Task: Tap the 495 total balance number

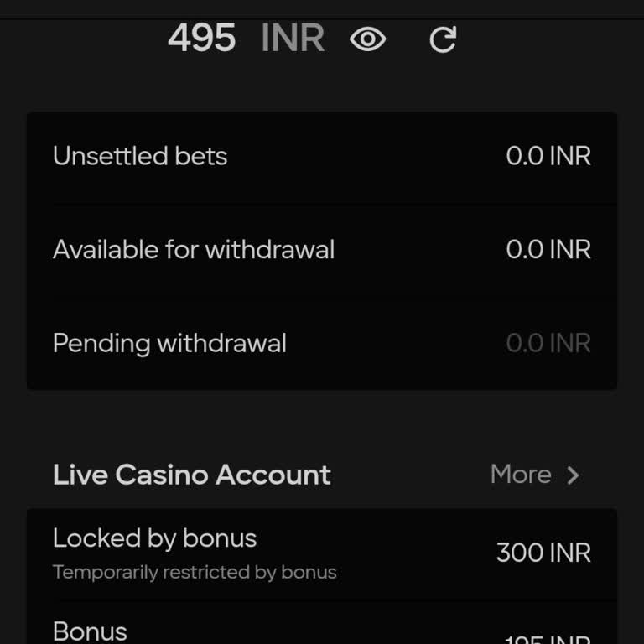Action: [201, 39]
